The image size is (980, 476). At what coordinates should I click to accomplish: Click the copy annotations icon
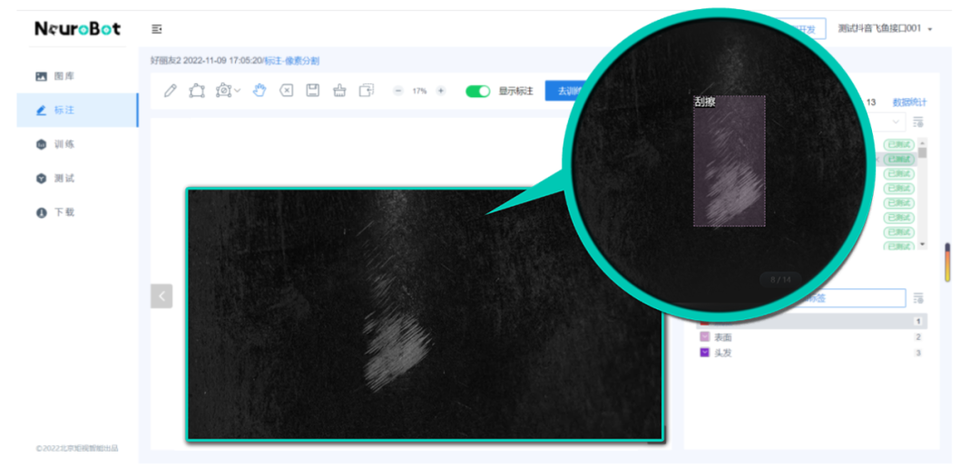(367, 91)
